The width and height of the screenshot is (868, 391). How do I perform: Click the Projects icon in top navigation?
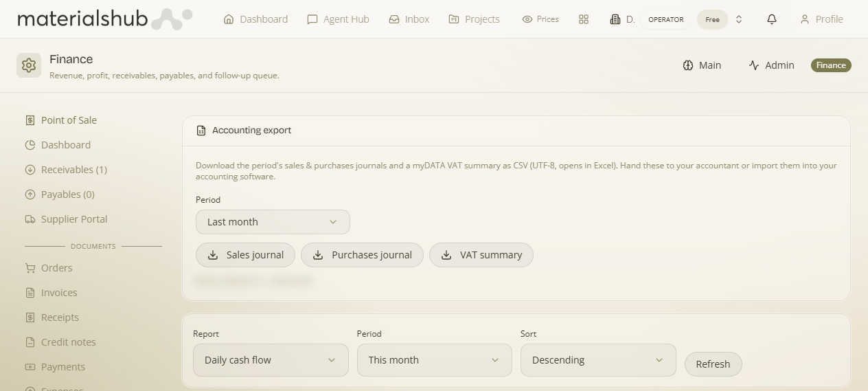[454, 19]
